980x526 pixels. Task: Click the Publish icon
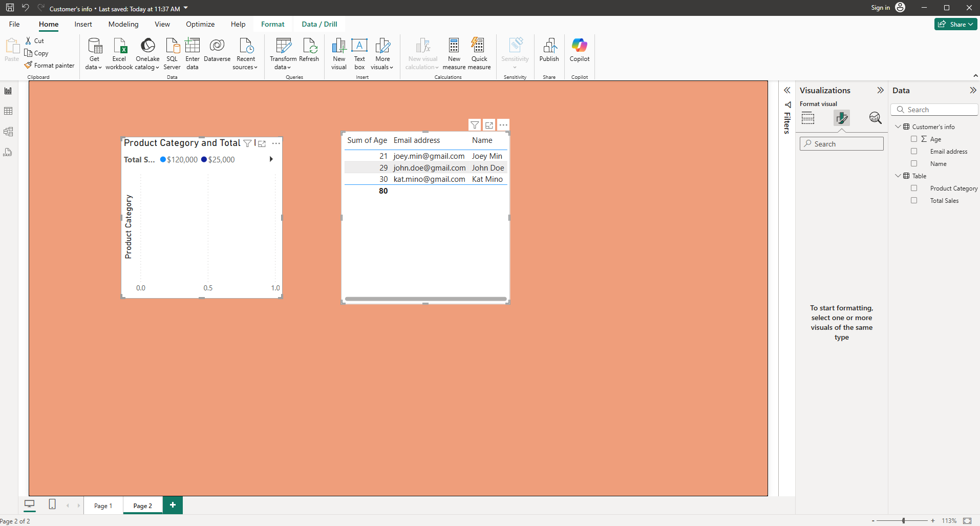549,46
